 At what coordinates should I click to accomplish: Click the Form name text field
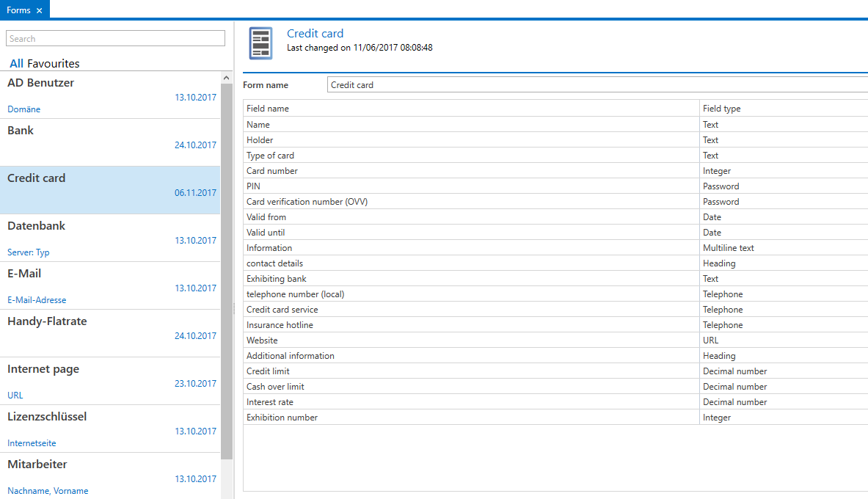pos(597,84)
